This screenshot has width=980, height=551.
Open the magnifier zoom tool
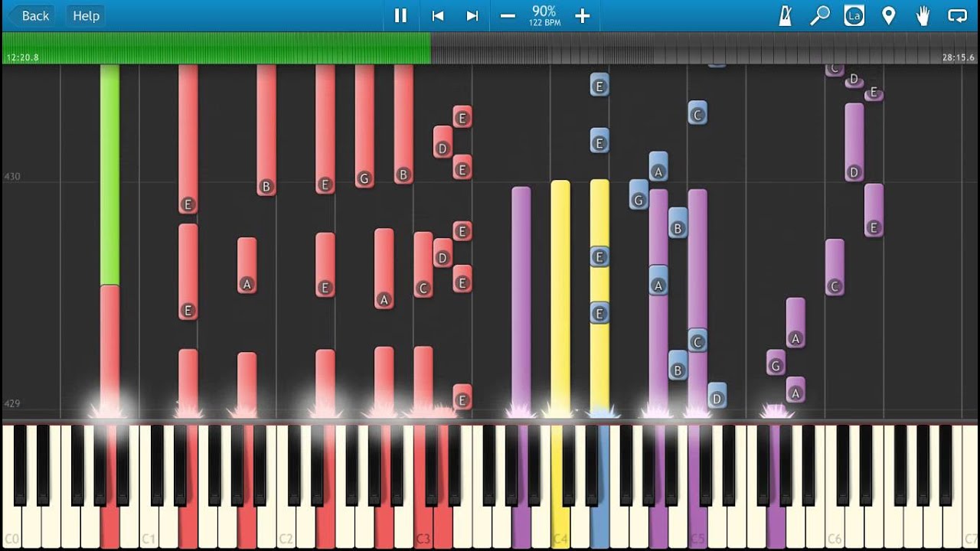[x=820, y=15]
